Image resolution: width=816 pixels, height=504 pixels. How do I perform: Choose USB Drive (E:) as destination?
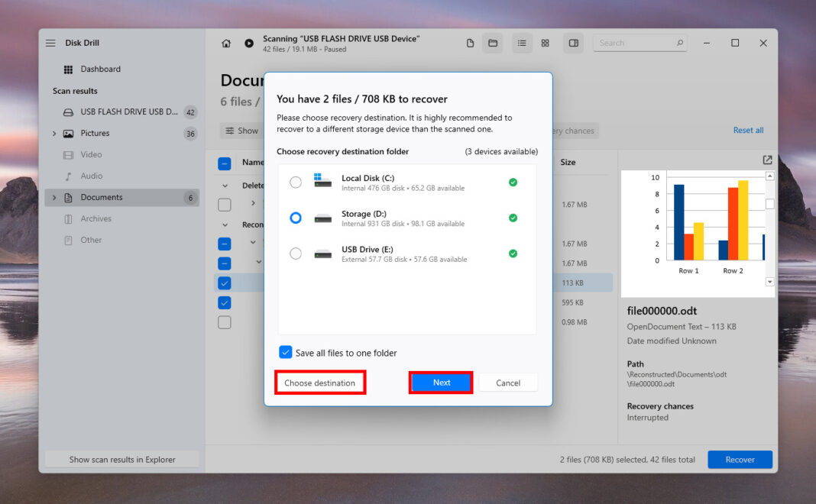pyautogui.click(x=296, y=254)
